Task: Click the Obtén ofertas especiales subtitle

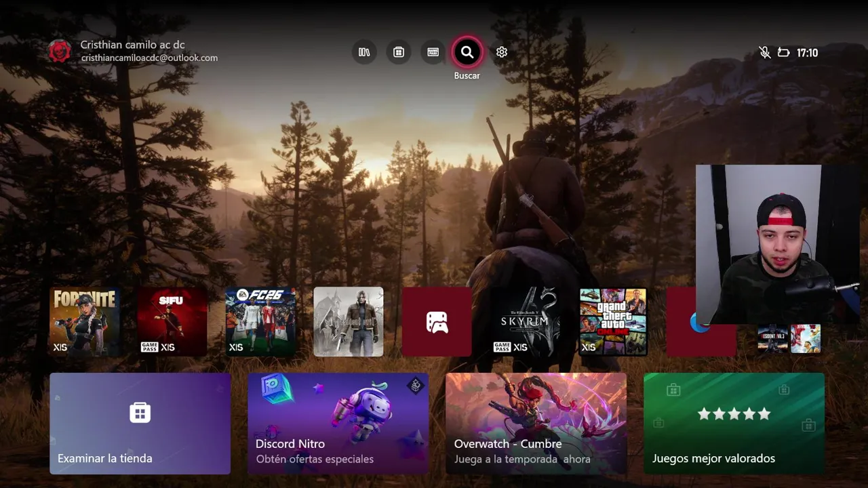Action: coord(315,459)
